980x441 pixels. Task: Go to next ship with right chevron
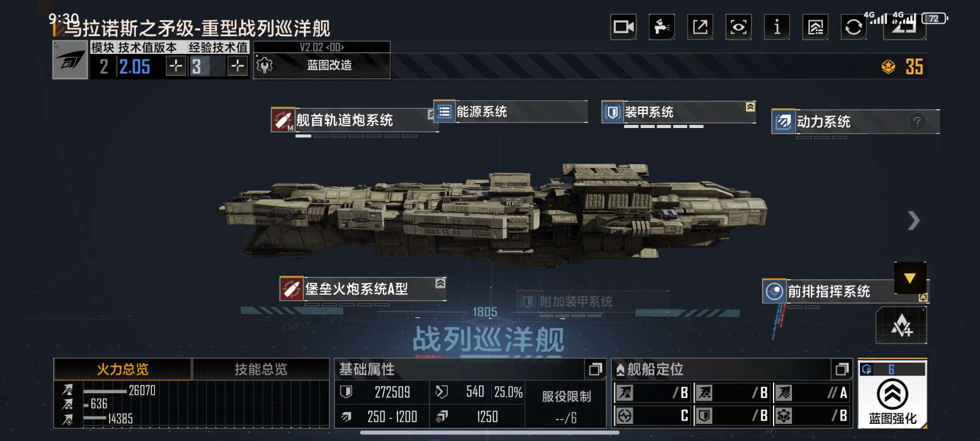(913, 221)
